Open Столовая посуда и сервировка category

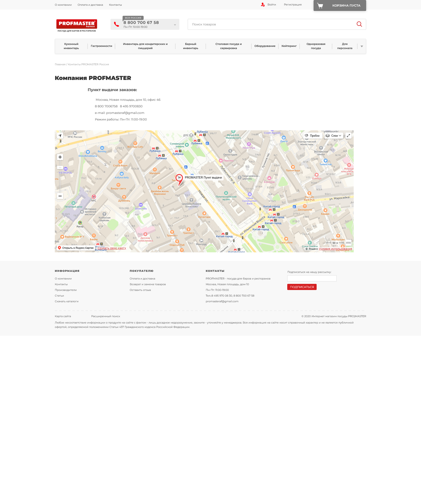[x=228, y=46]
